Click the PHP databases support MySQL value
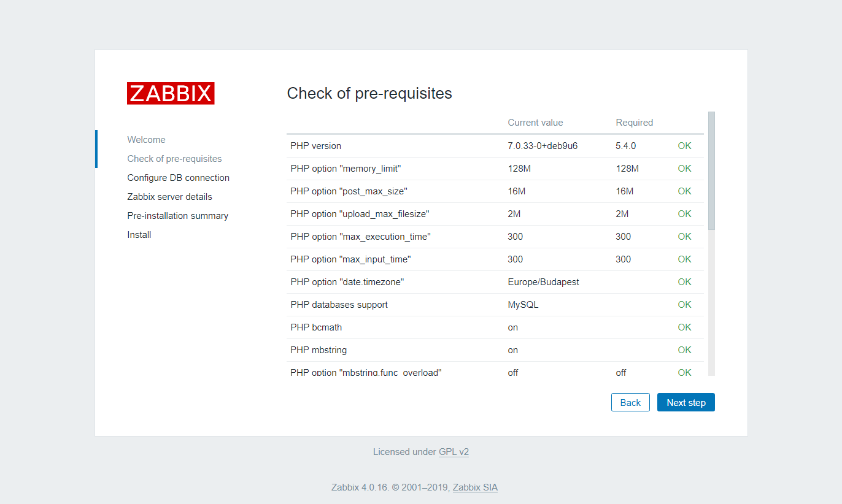Screen dimensions: 842x504 point(523,305)
